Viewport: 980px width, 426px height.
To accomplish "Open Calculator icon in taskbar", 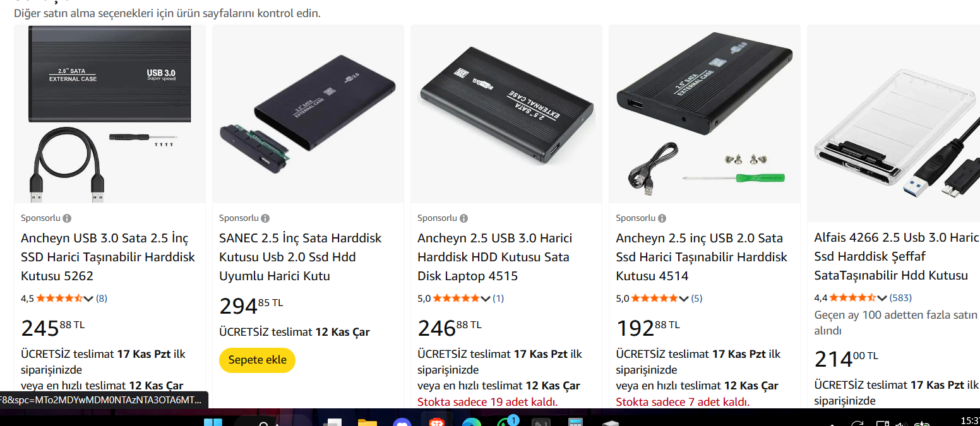I will click(x=575, y=422).
